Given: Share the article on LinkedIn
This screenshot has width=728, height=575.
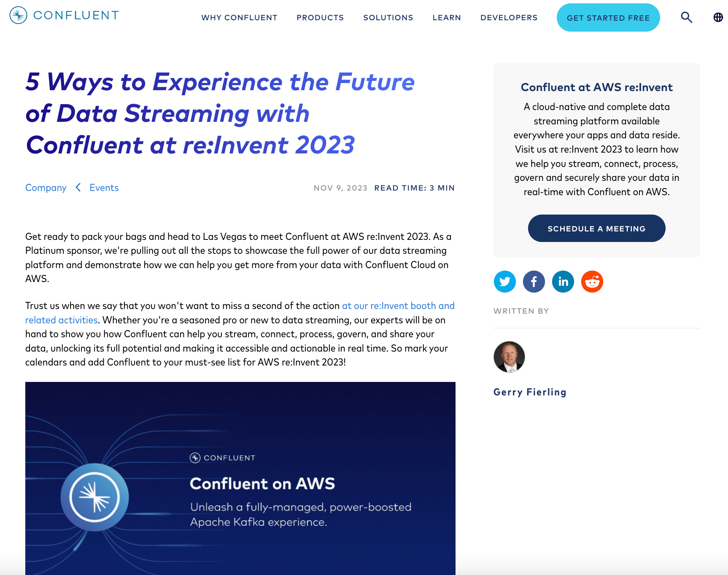Looking at the screenshot, I should [x=563, y=282].
